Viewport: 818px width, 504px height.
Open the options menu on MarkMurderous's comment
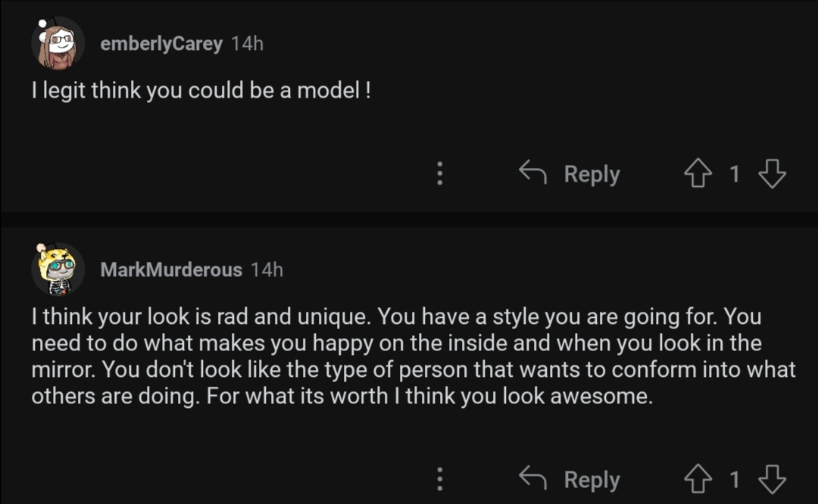pyautogui.click(x=439, y=480)
